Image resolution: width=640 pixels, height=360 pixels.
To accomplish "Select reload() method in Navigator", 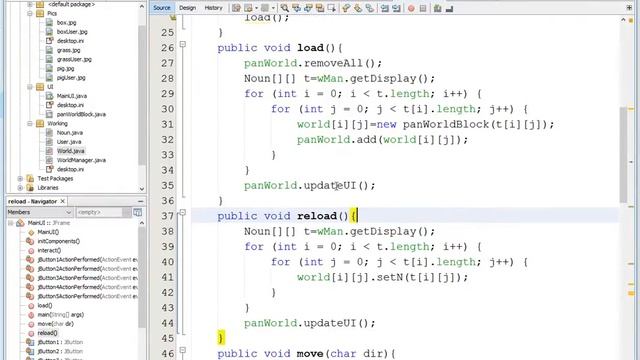I will point(47,333).
